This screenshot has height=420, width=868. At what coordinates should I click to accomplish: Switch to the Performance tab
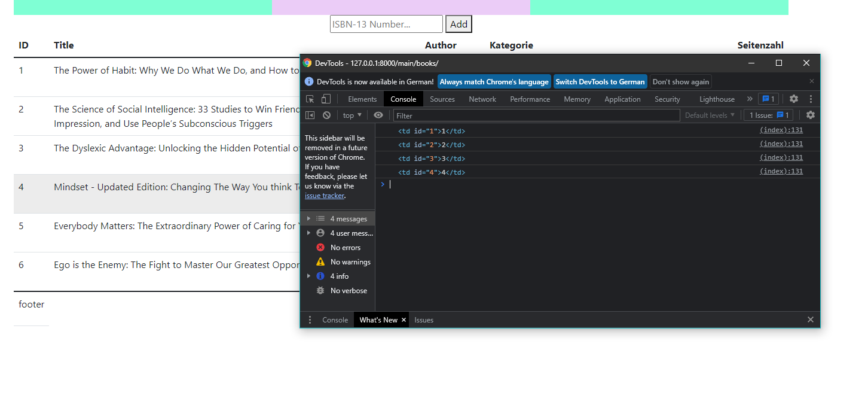tap(530, 99)
